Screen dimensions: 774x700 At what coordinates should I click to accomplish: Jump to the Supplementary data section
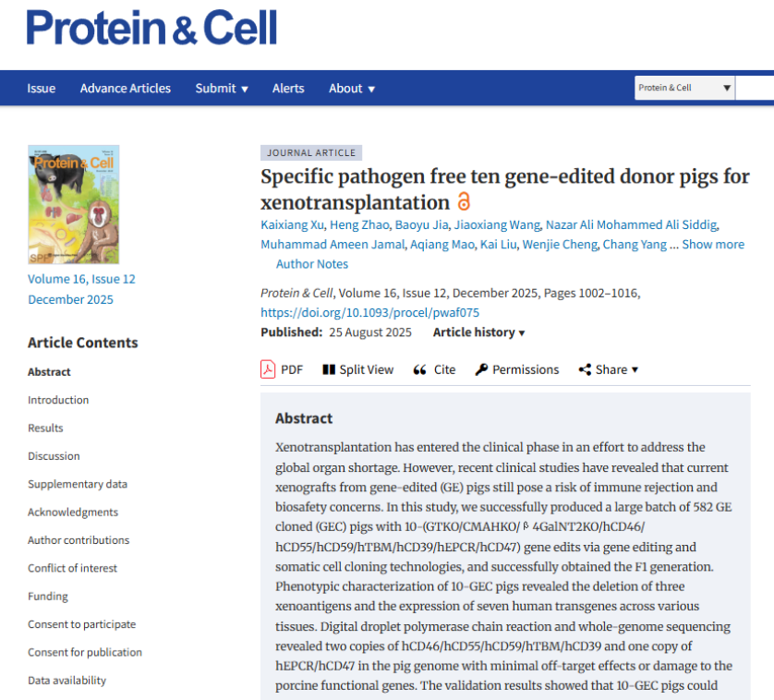click(x=78, y=484)
